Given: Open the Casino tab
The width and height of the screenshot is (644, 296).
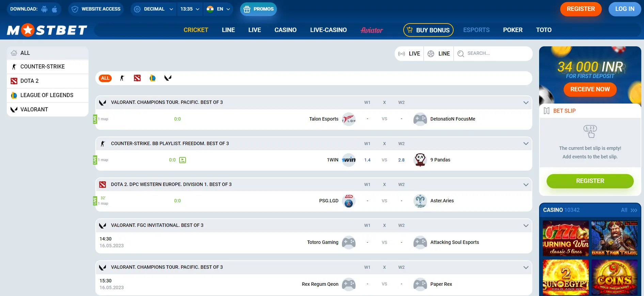Looking at the screenshot, I should click(x=285, y=30).
